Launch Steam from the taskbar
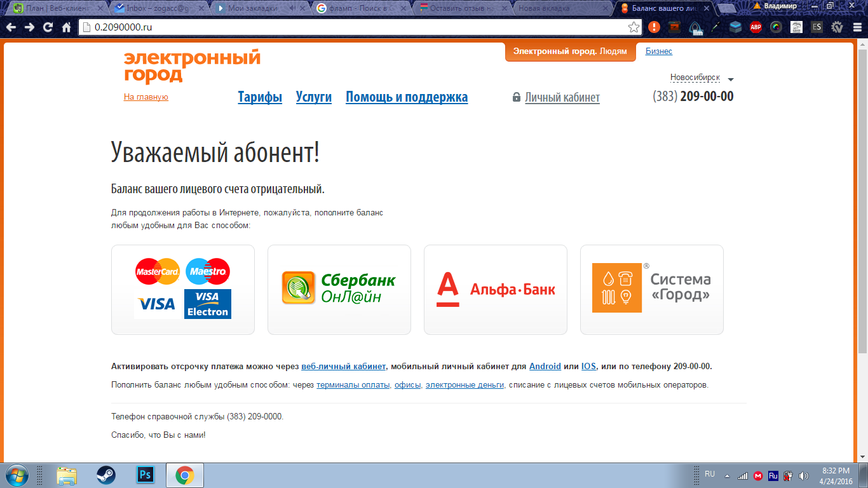Screen dimensions: 868x488 (x=105, y=475)
